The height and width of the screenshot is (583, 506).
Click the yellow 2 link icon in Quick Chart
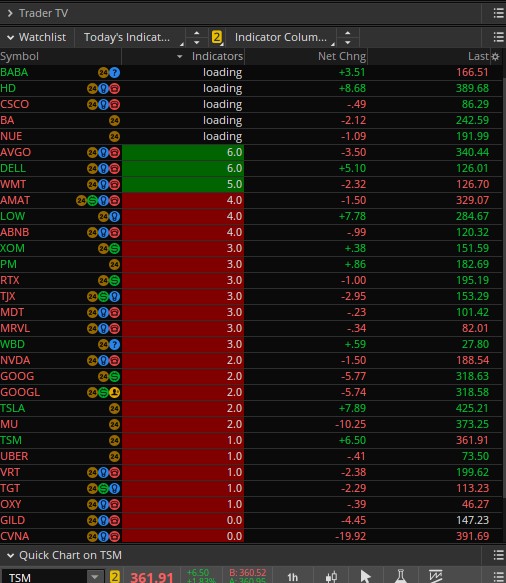[x=115, y=577]
